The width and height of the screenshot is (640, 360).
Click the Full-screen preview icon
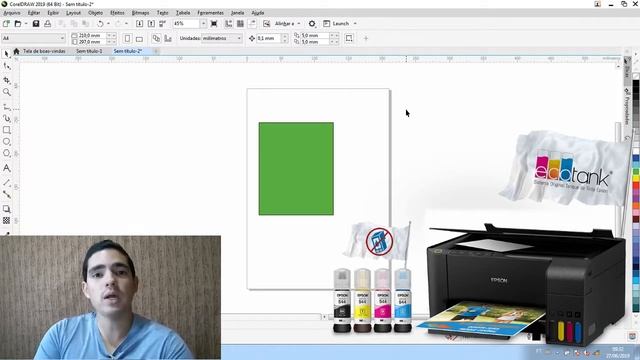213,24
